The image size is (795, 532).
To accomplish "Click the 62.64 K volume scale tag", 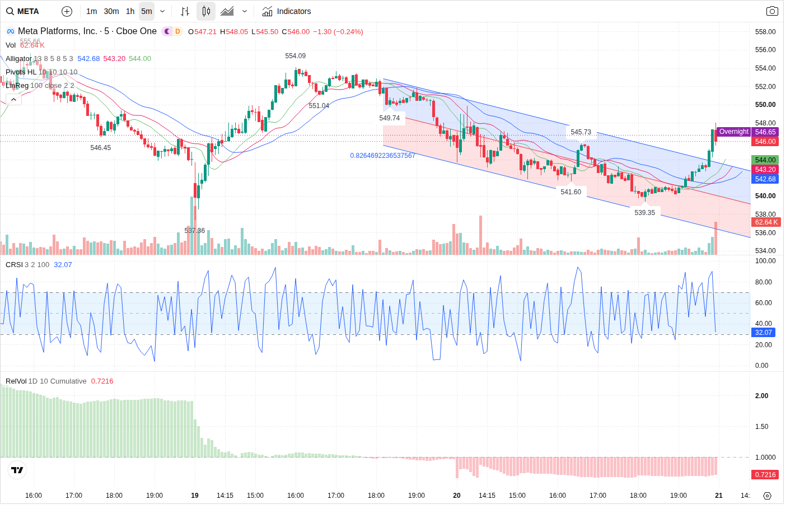I will pyautogui.click(x=766, y=222).
